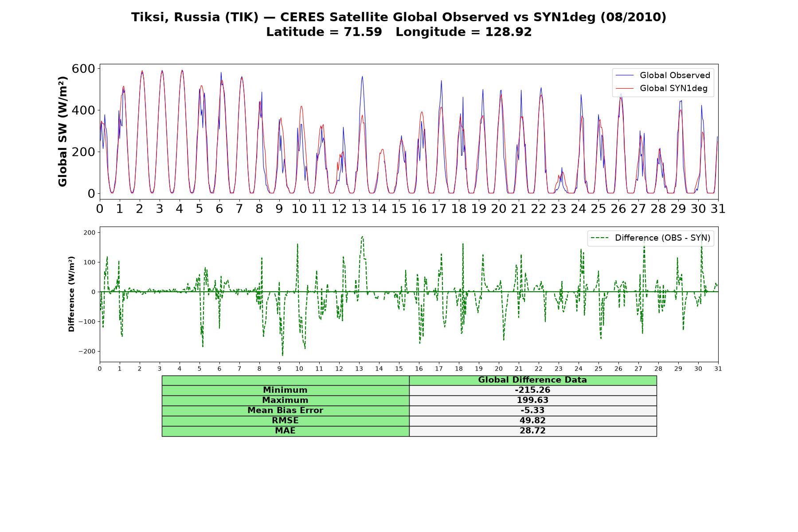The width and height of the screenshot is (798, 532).
Task: Click the MAE value 28.72 cell
Action: [x=532, y=431]
